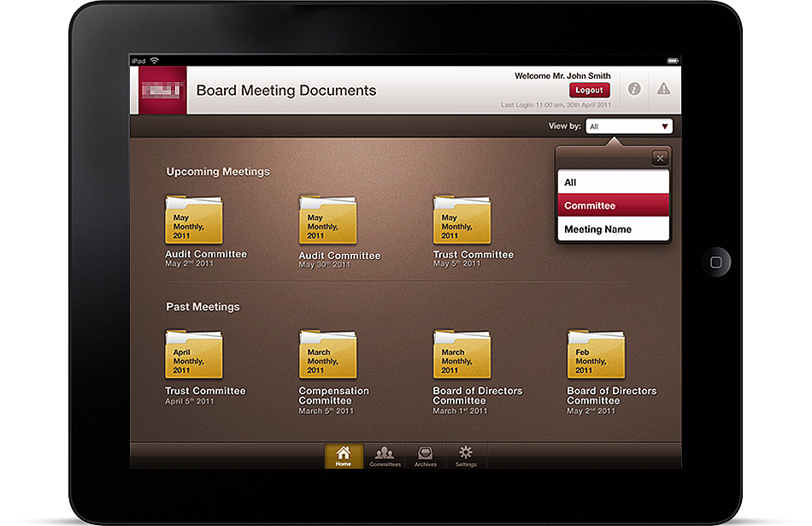Choose Committee in view dropdown list
Image resolution: width=812 pixels, height=526 pixels.
coord(613,205)
